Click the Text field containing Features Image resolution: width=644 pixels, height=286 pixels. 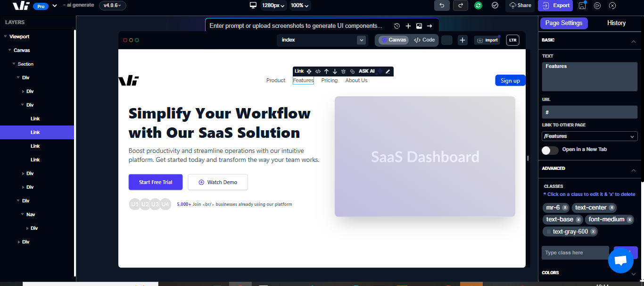[590, 76]
